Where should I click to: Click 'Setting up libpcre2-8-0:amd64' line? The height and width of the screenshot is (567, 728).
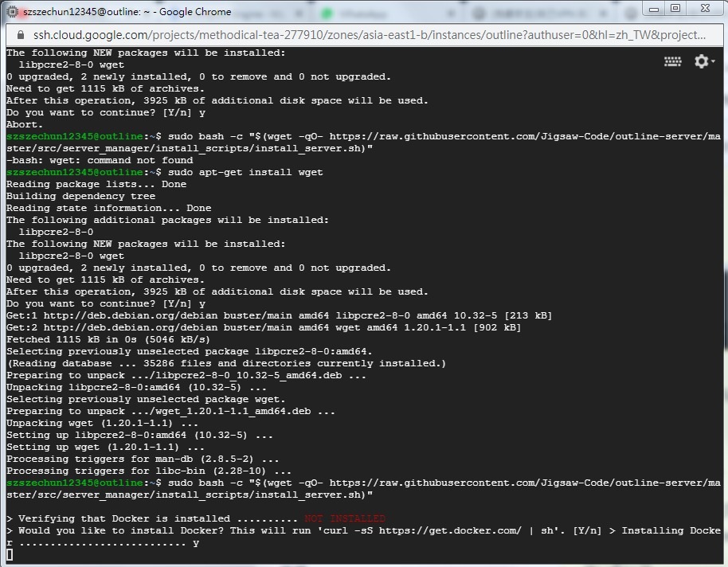[139, 435]
